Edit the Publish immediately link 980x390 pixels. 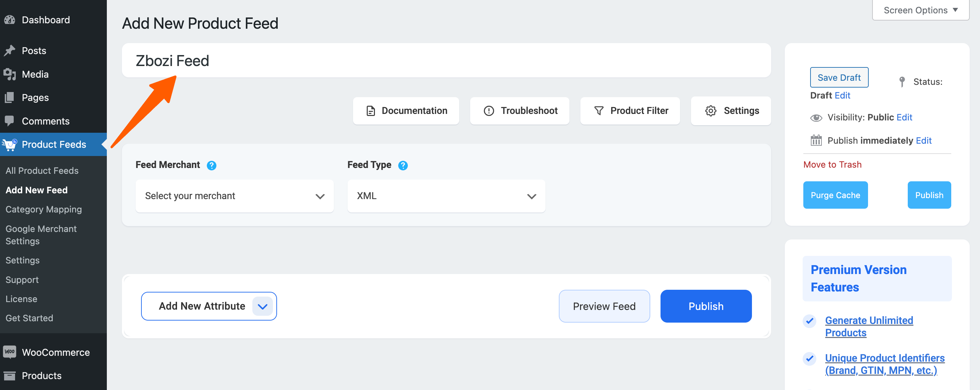click(924, 141)
